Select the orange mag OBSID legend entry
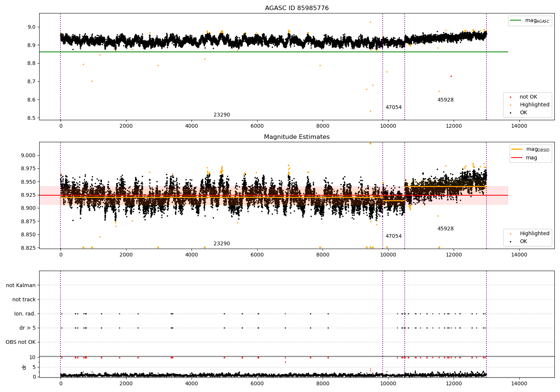 click(531, 149)
